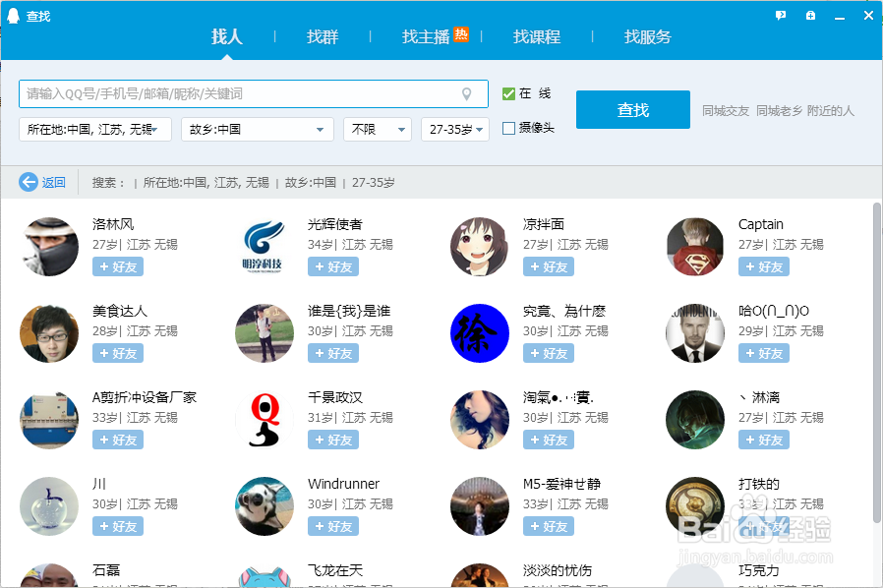Click the name 谁是{我}是谁 in results
This screenshot has height=588, width=883.
click(x=349, y=311)
